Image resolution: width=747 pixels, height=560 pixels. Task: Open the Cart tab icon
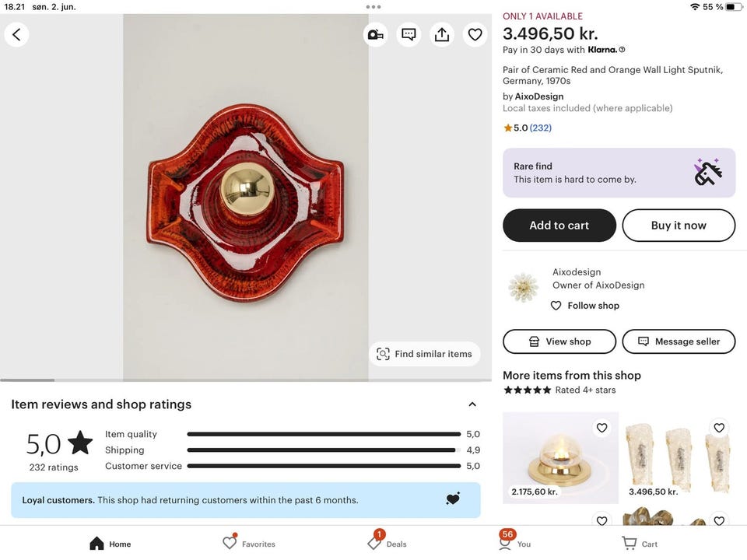click(629, 543)
